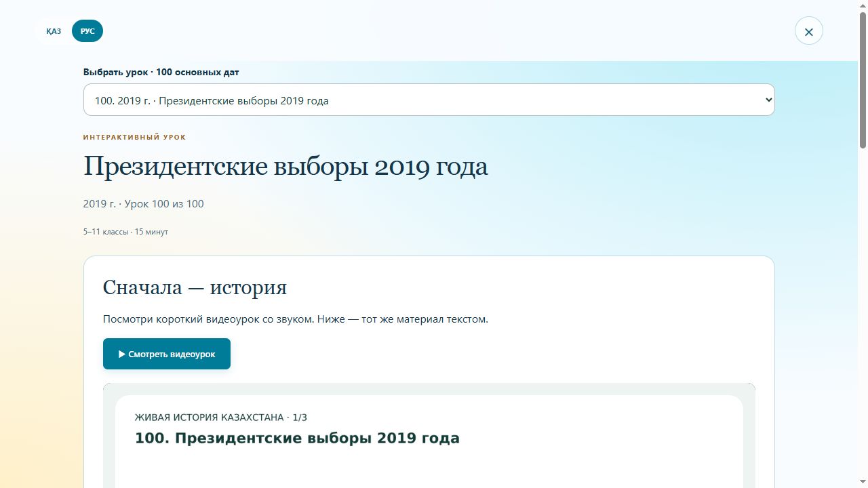Screen dimensions: 868x488
Task: Close the lesson with the X button
Action: (809, 31)
